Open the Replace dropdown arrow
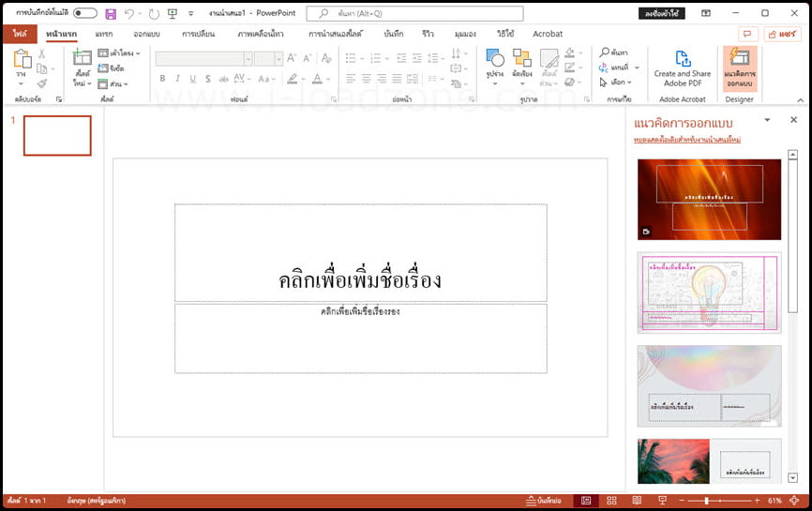The height and width of the screenshot is (511, 812). coord(637,68)
